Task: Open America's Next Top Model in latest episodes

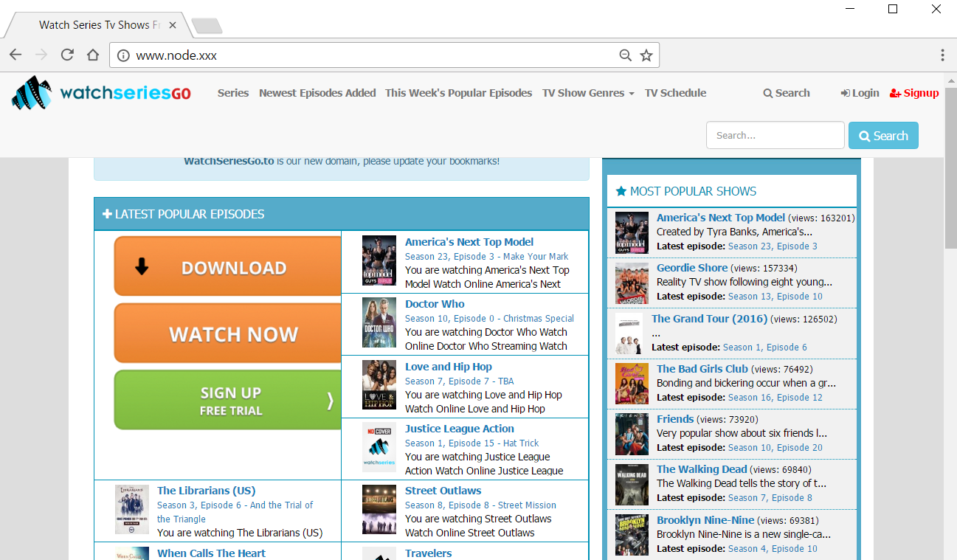Action: click(x=469, y=242)
